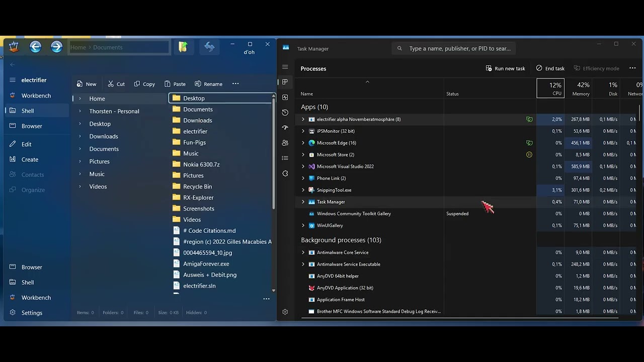Open the three-dot menu next to Efficiency mode
This screenshot has width=644, height=362.
point(632,68)
